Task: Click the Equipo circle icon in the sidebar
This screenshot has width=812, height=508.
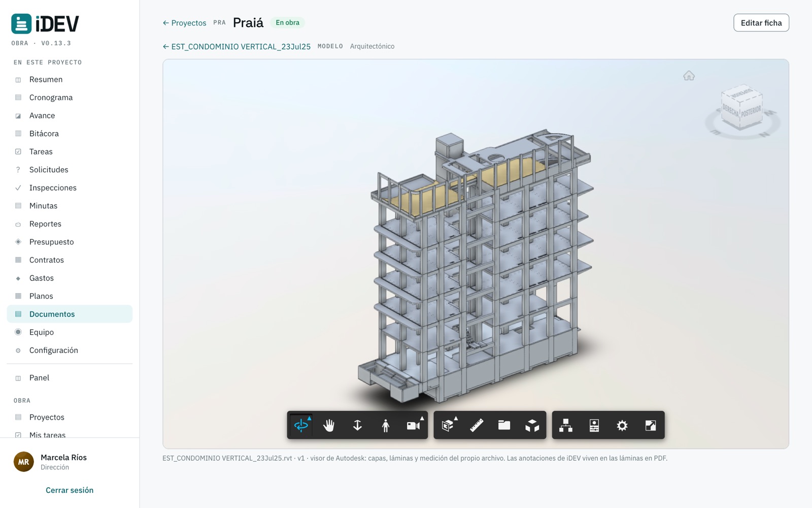Action: point(18,332)
